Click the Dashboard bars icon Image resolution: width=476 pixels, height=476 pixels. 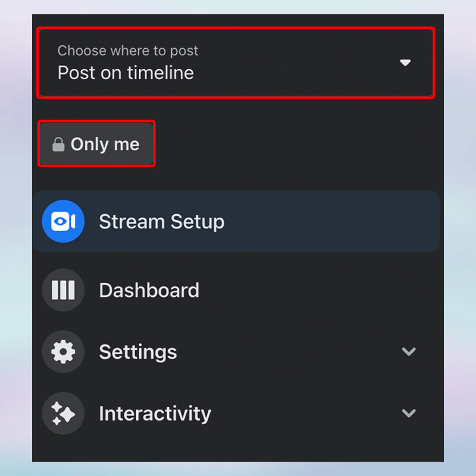[x=63, y=290]
